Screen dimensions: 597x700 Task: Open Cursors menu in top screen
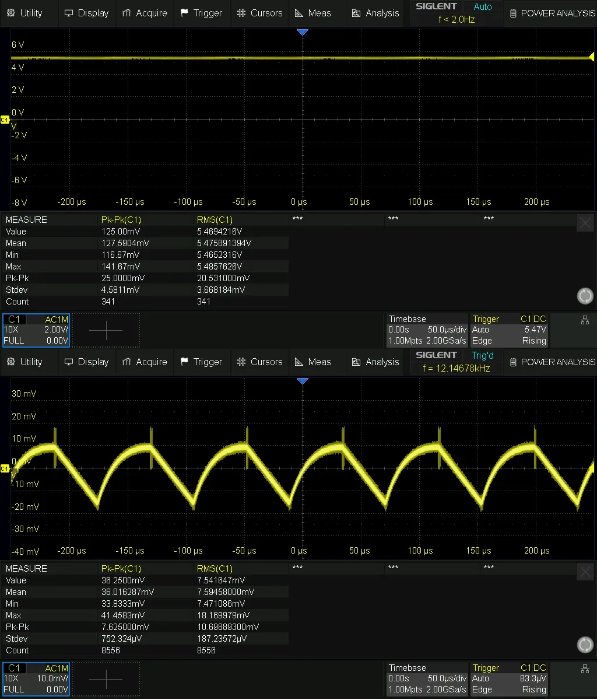(260, 13)
